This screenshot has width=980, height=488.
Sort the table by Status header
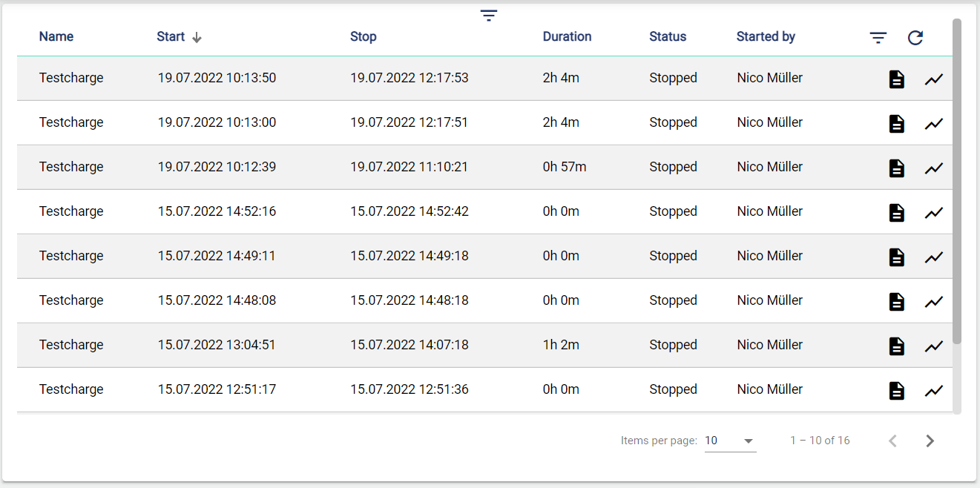[668, 37]
